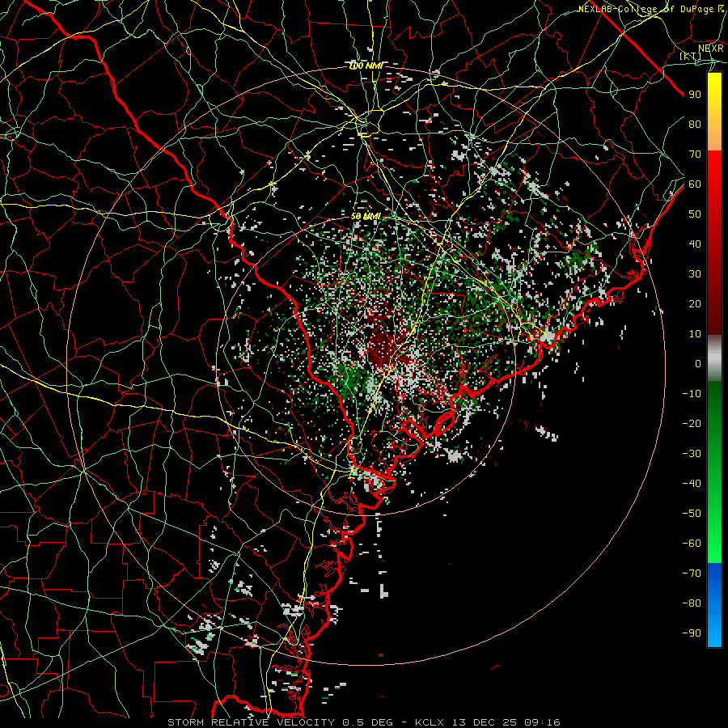
Task: Click the blue segment of the color bar
Action: coord(714,604)
